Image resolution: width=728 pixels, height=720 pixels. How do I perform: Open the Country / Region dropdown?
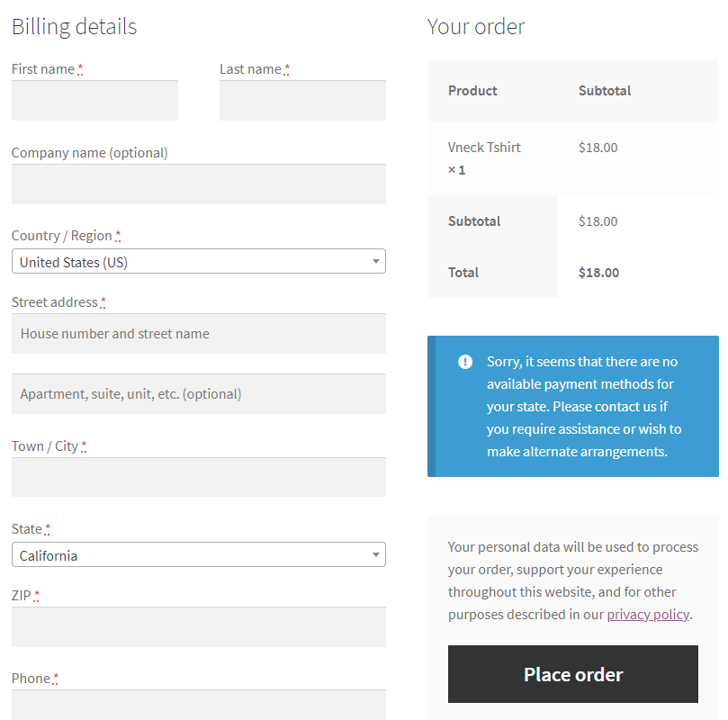(x=198, y=261)
